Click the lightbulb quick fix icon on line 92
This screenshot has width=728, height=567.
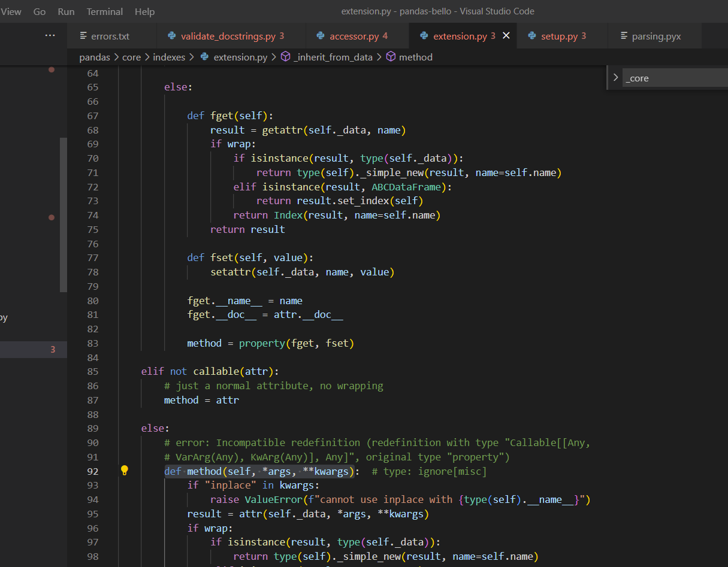(x=125, y=471)
